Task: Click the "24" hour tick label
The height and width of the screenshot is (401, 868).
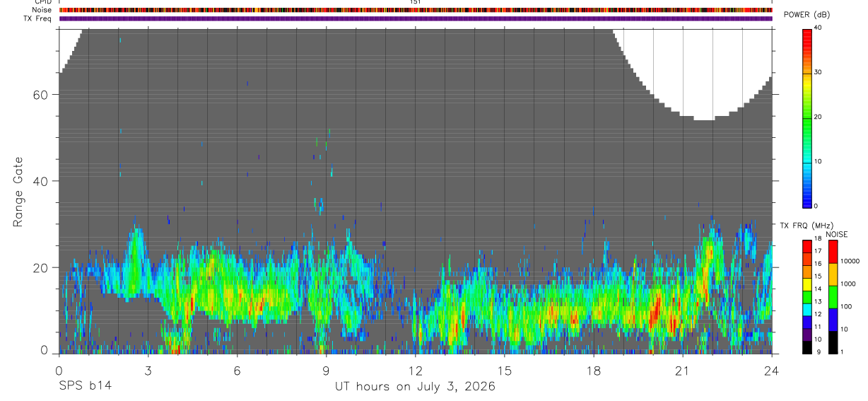Action: click(772, 370)
